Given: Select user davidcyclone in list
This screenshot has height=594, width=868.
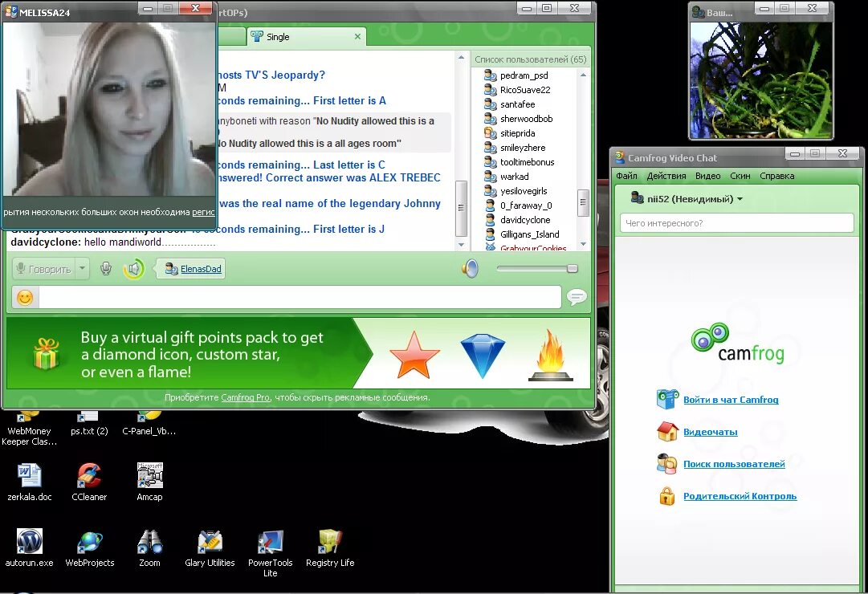Looking at the screenshot, I should click(525, 220).
